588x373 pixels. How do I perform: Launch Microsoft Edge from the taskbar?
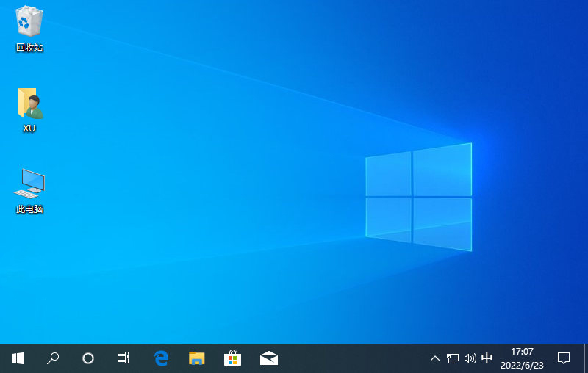(161, 358)
